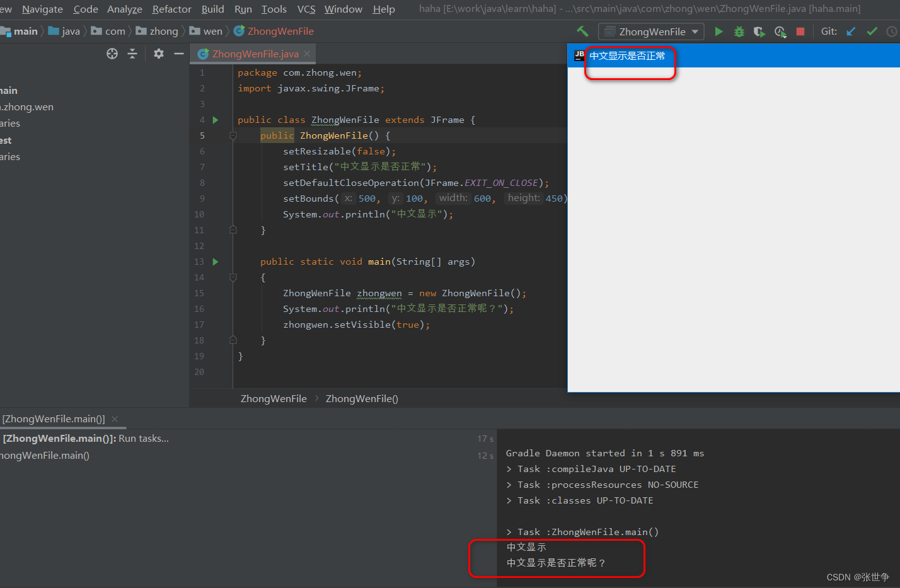Open the Profiler clock icon in toolbar
The image size is (900, 588).
pos(780,31)
